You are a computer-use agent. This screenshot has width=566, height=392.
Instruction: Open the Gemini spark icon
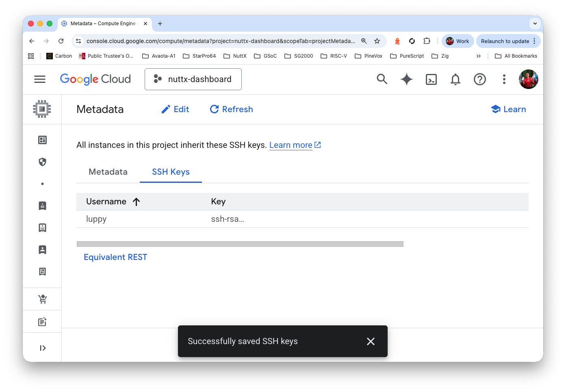(406, 79)
